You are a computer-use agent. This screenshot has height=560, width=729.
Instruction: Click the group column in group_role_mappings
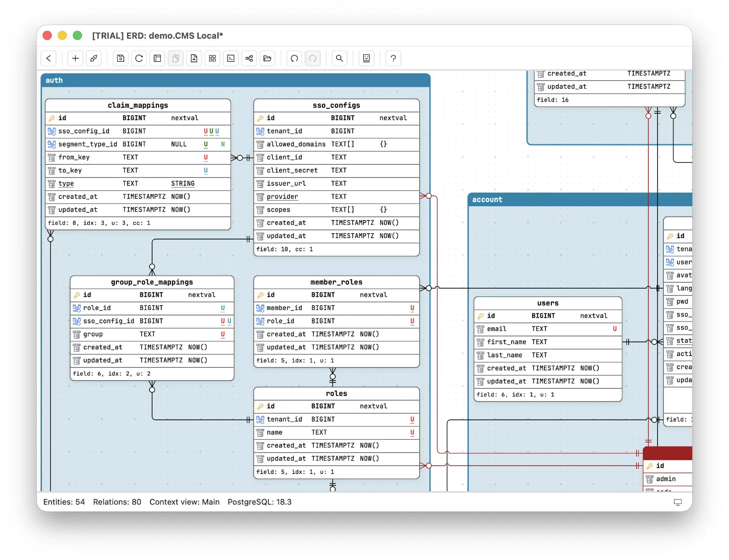[152, 334]
